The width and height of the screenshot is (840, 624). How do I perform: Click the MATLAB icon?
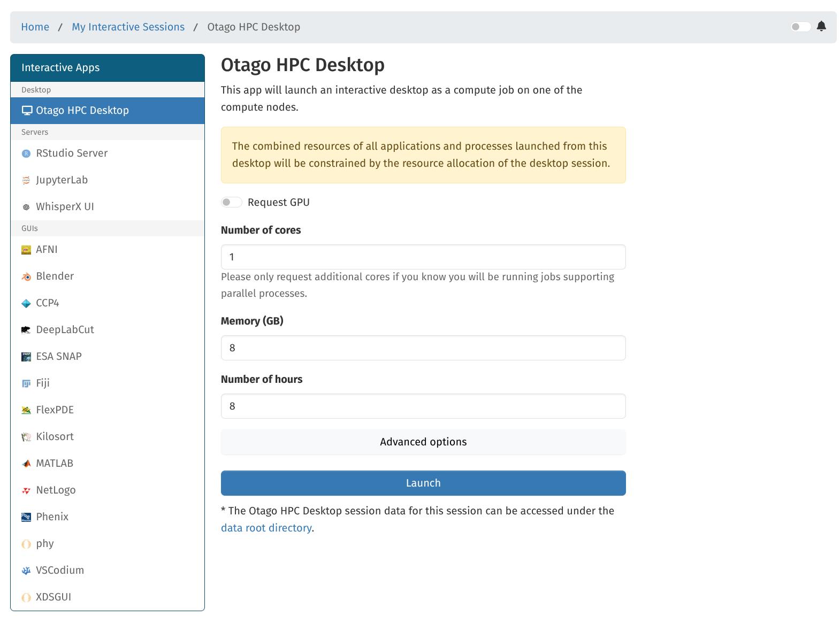[x=26, y=464]
